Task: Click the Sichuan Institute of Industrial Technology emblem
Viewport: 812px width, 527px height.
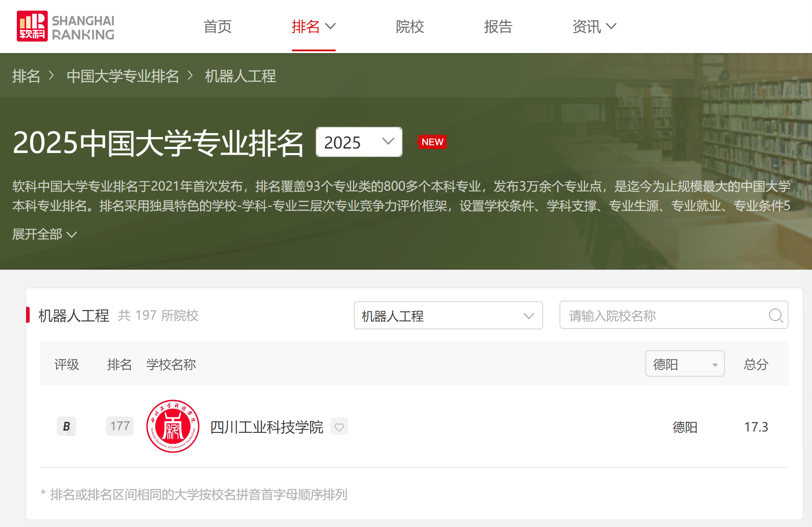Action: coord(173,427)
